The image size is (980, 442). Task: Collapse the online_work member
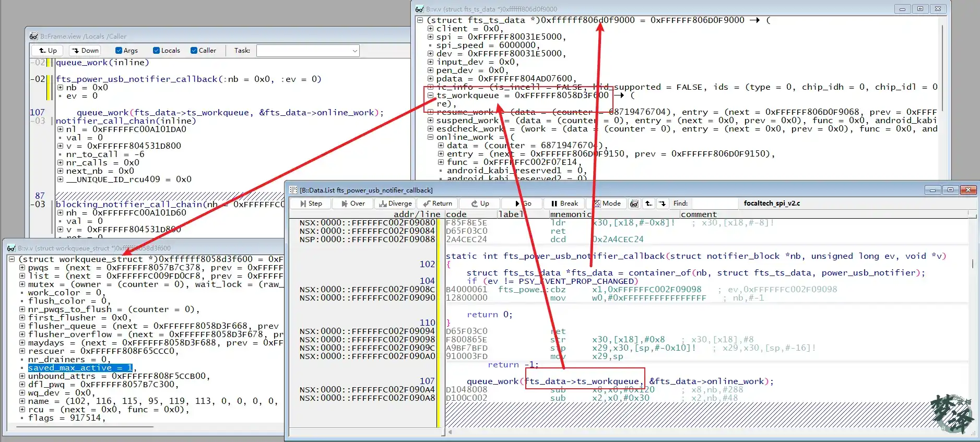430,137
